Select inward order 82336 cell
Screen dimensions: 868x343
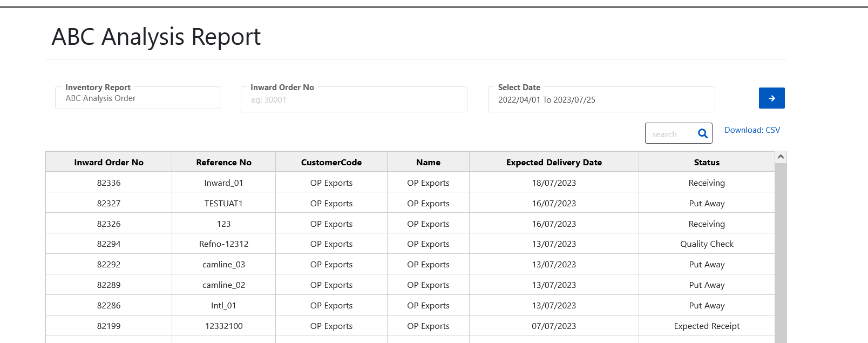click(x=109, y=183)
